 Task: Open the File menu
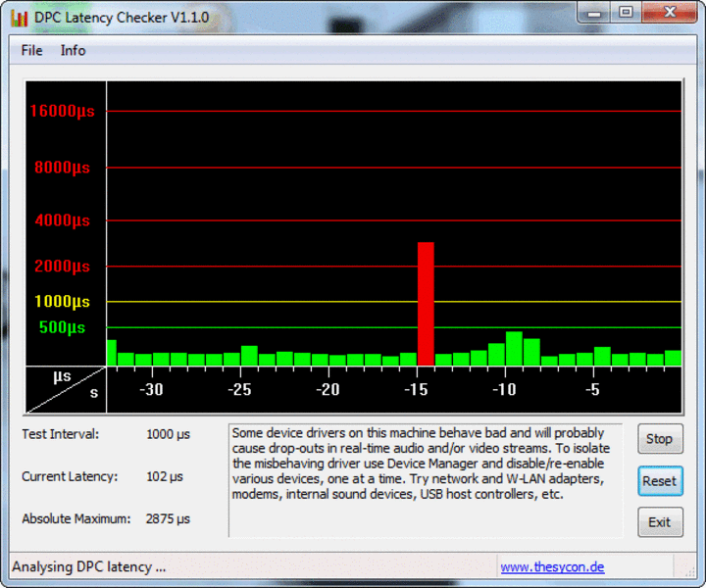(31, 50)
